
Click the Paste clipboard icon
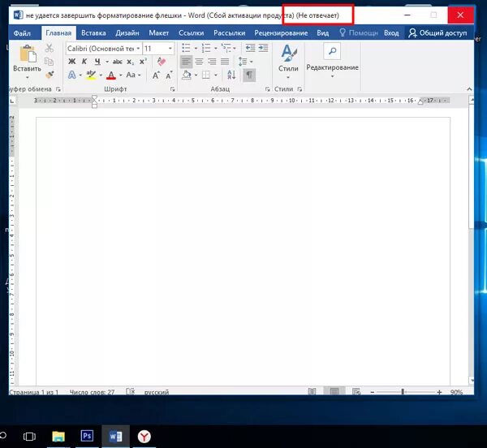click(28, 54)
